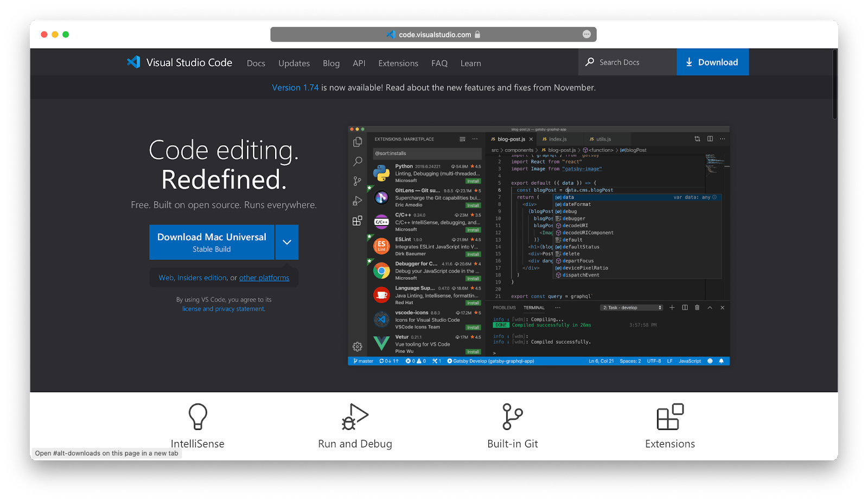Click the Vetur extension icon
Screen dimensions: 868x500
pos(381,344)
